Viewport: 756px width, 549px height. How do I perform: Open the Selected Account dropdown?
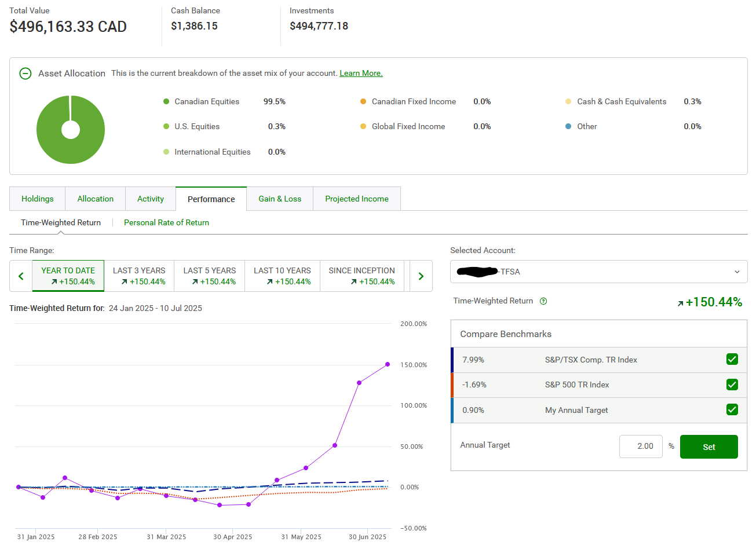pyautogui.click(x=598, y=272)
